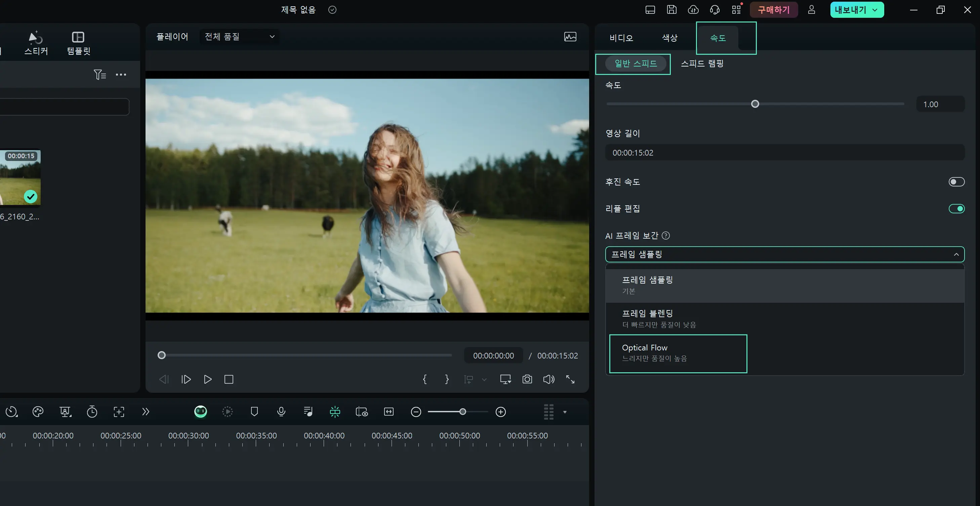Switch to the Color (색상) tab
980x506 pixels.
pos(669,38)
